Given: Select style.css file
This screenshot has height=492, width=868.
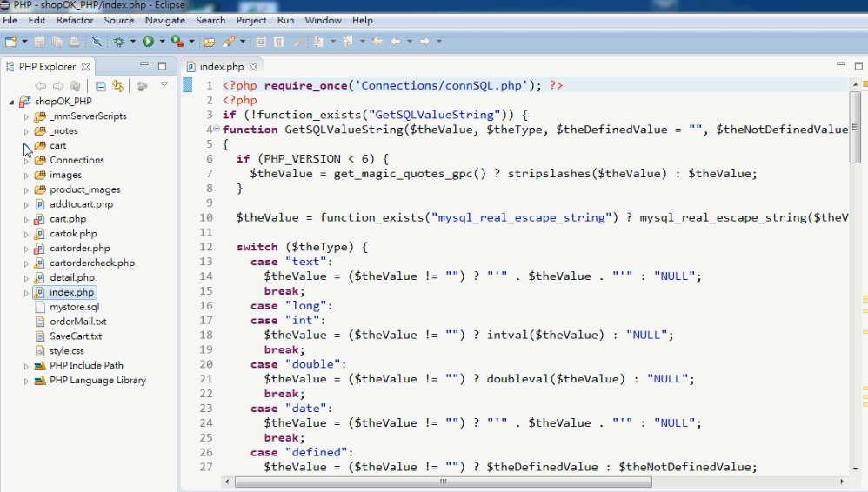Looking at the screenshot, I should tap(66, 351).
